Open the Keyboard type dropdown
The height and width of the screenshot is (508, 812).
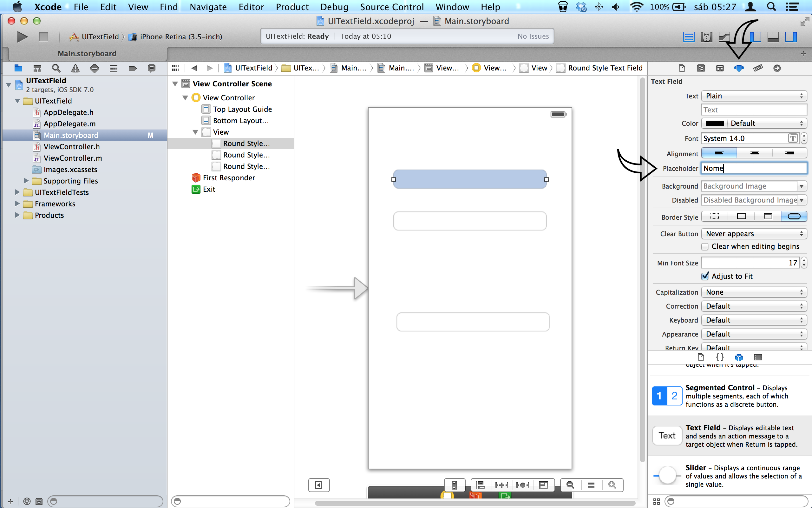tap(754, 320)
